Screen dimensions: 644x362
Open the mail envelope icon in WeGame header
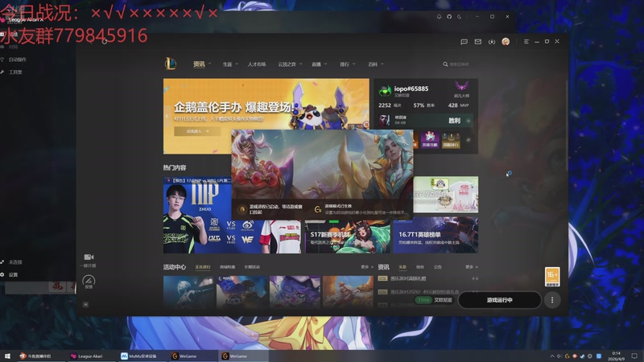click(477, 42)
